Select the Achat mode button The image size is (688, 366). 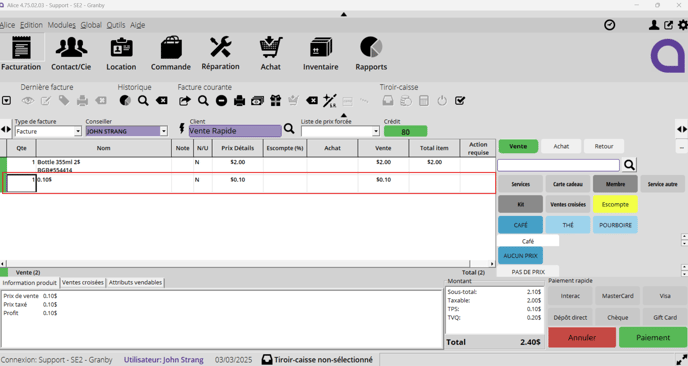[x=561, y=146]
